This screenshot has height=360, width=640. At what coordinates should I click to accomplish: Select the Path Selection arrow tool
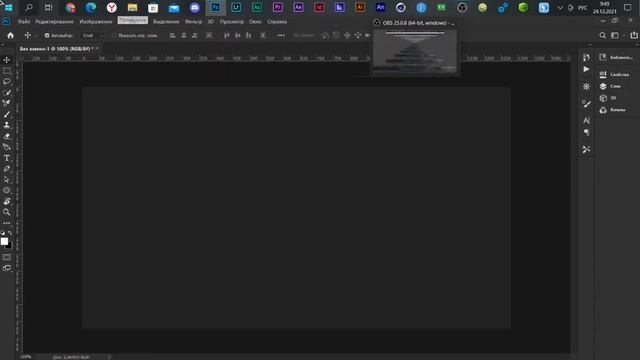pos(7,180)
